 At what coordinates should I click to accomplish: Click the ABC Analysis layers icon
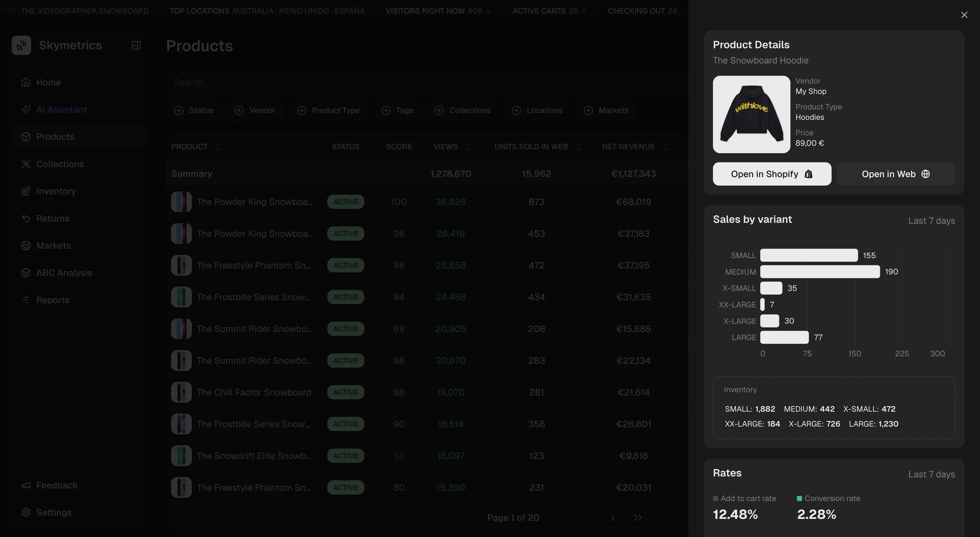[x=26, y=273]
